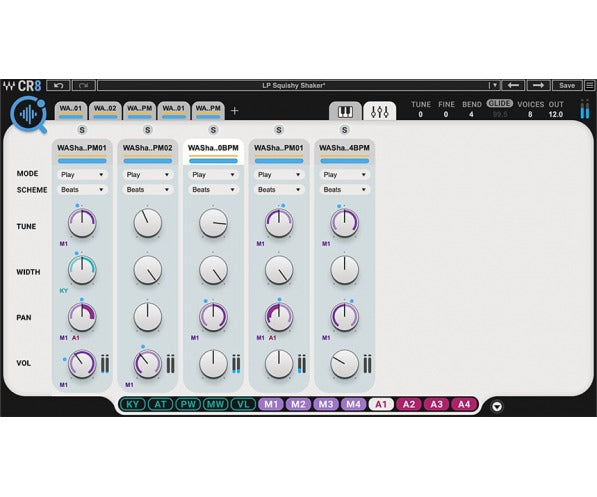Viewport: 597px width, 497px height.
Task: Open Scheme dropdown of WASha..PM02 layer
Action: (148, 189)
